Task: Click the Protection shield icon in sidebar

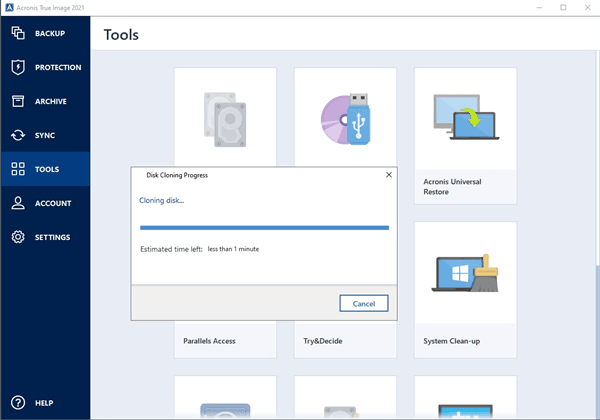Action: [18, 68]
